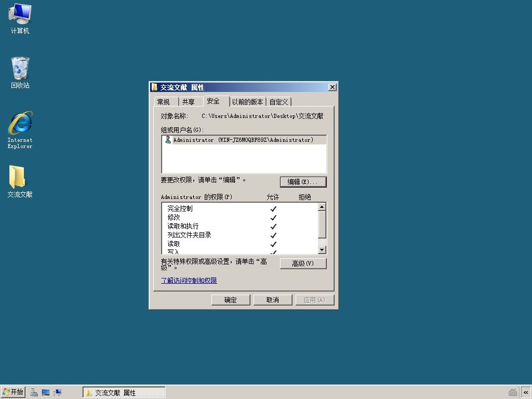Click the 允许 column header
Image resolution: width=532 pixels, height=399 pixels.
273,197
